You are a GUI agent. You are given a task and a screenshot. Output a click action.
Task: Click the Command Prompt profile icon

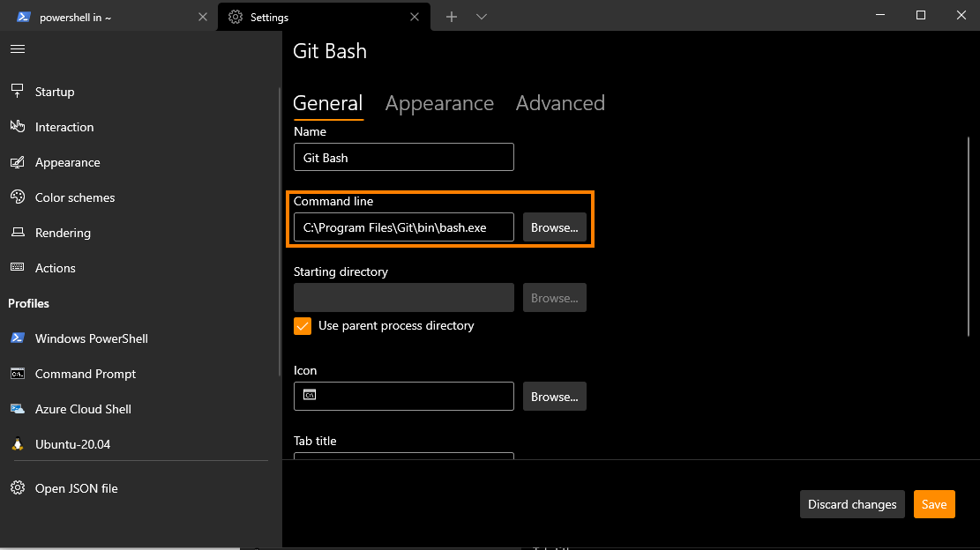(x=18, y=374)
